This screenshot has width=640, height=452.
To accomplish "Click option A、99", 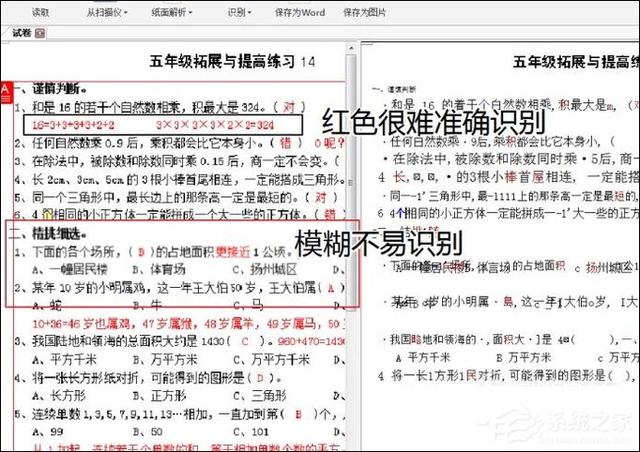I will (48, 432).
